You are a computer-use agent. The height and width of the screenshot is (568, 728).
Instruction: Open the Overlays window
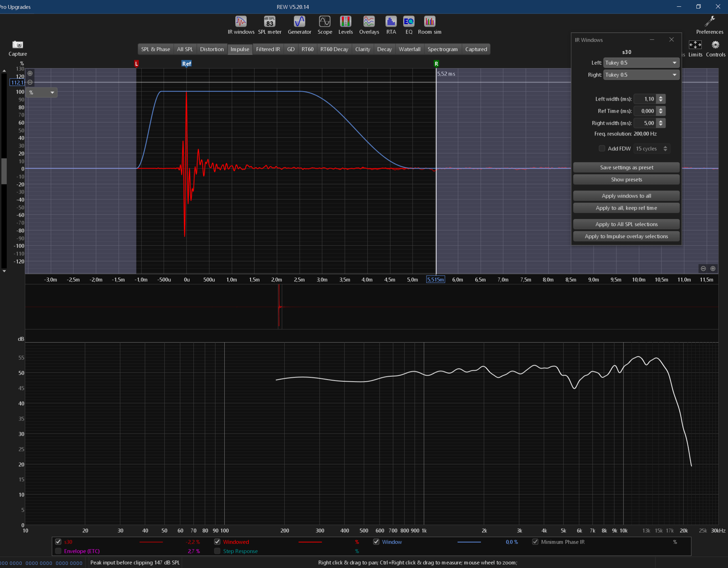pos(369,25)
